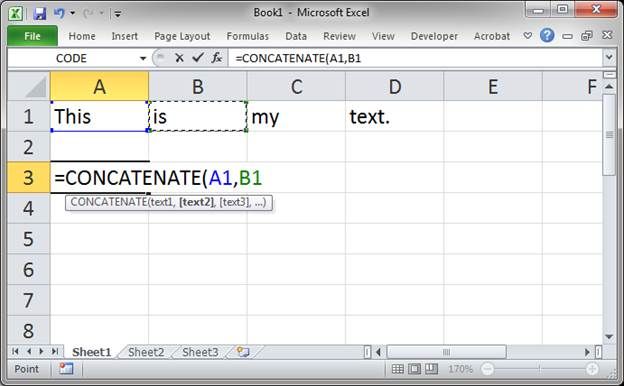624x386 pixels.
Task: Jump to the last sheet tab arrow
Action: (x=55, y=351)
